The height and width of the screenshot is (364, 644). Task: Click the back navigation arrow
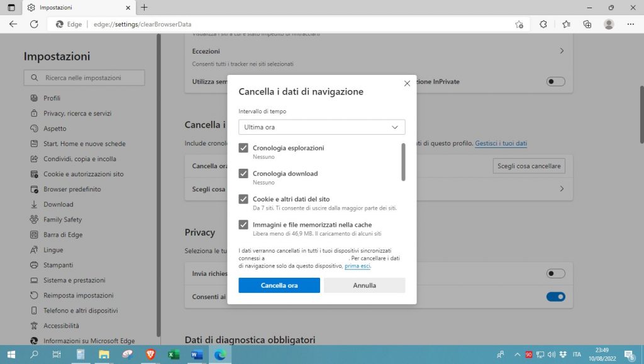pos(13,24)
